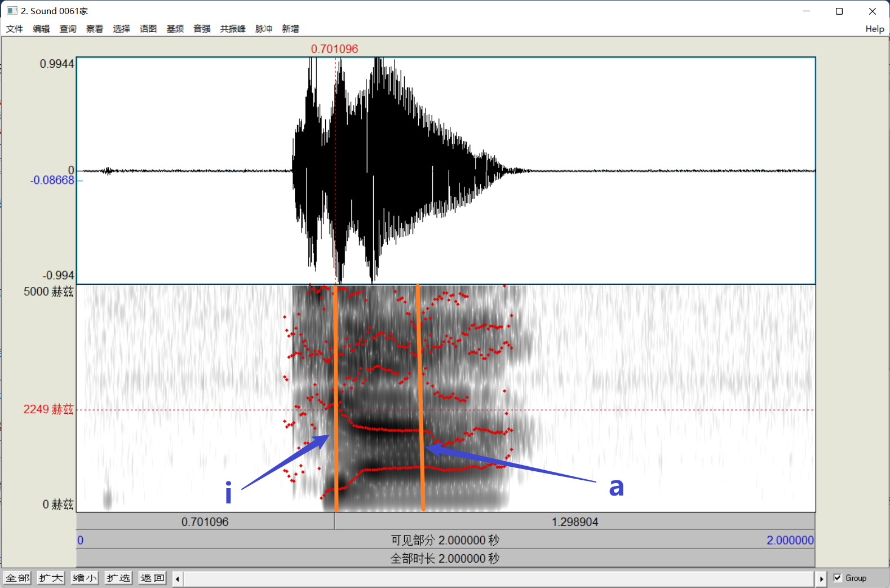890x588 pixels.
Task: Open the 查询 menu
Action: [68, 29]
